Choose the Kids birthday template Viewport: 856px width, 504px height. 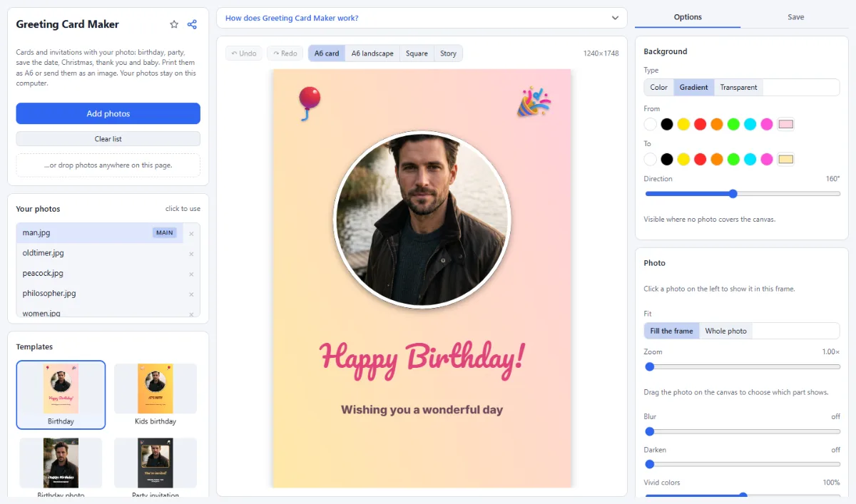point(156,395)
